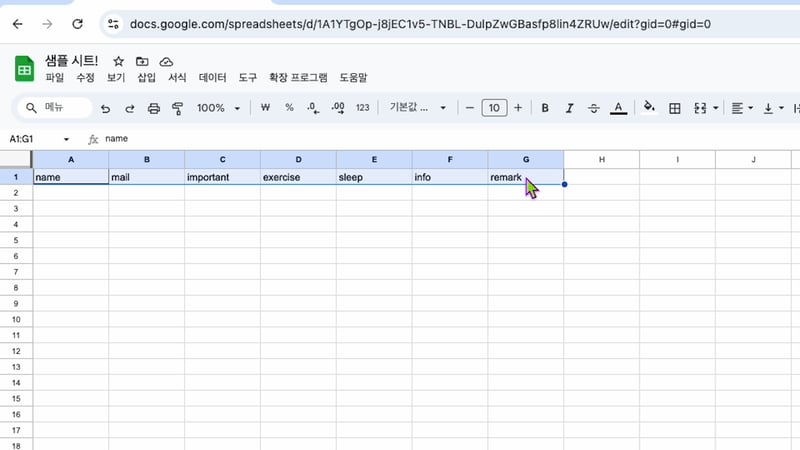Image resolution: width=800 pixels, height=450 pixels.
Task: Select cell containing remark
Action: tap(526, 177)
